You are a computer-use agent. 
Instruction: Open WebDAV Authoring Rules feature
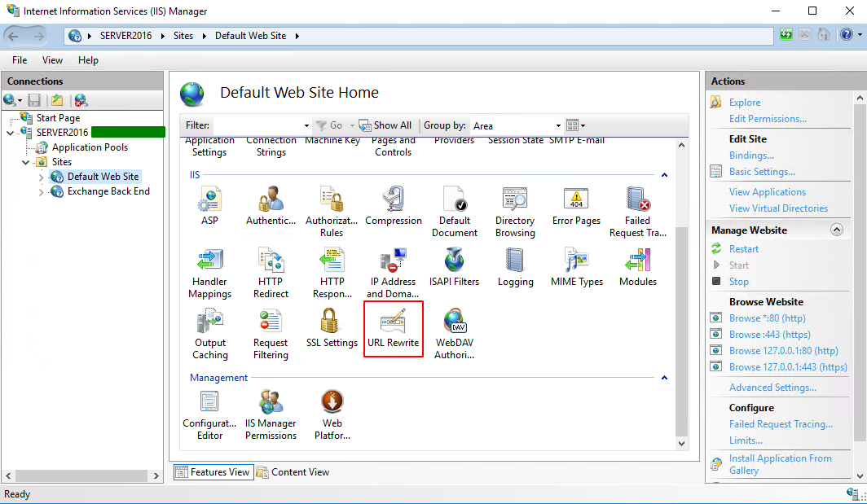tap(455, 334)
